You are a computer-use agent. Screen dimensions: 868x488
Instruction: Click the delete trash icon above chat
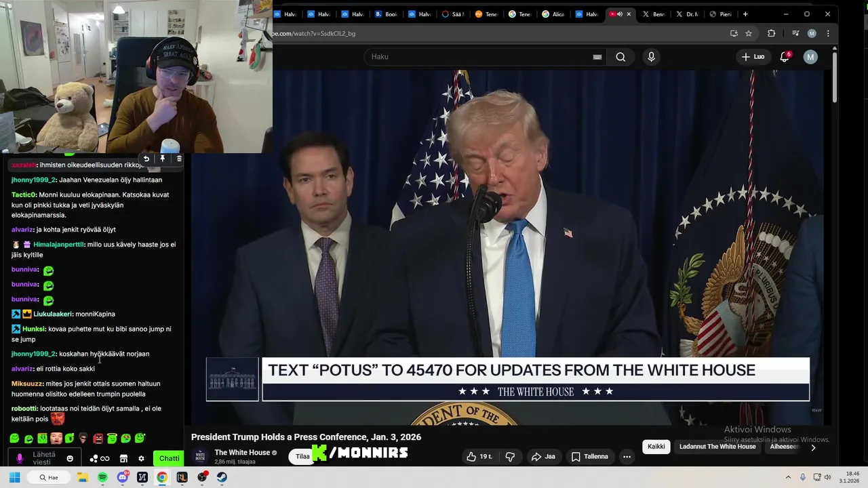(x=179, y=159)
